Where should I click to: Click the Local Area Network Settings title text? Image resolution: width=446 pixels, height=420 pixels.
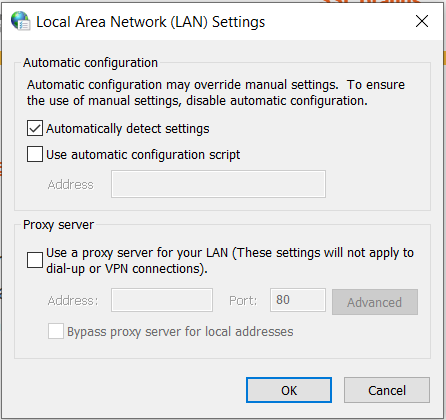point(150,22)
